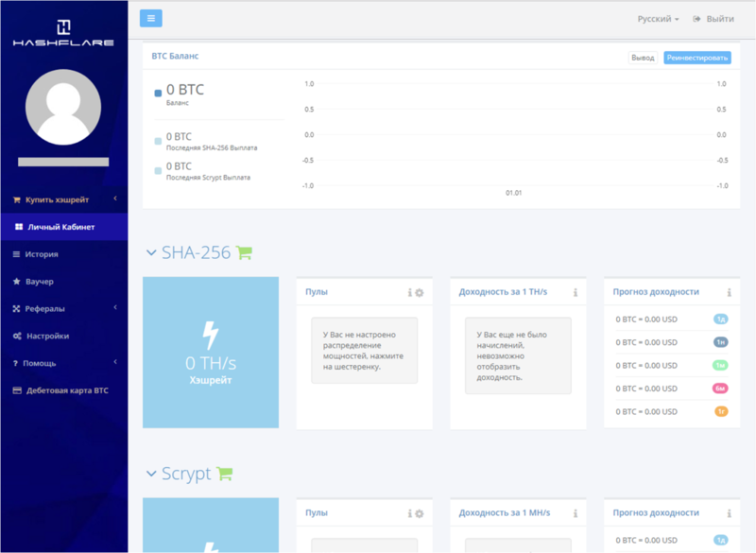The height and width of the screenshot is (553, 756).
Task: Click the Реинвестировать button
Action: pyautogui.click(x=696, y=58)
